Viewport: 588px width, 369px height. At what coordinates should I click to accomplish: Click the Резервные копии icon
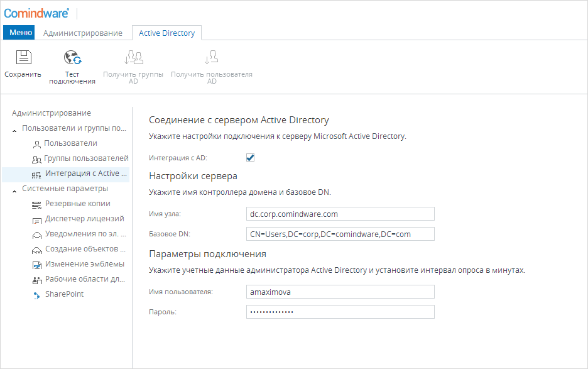[36, 205]
